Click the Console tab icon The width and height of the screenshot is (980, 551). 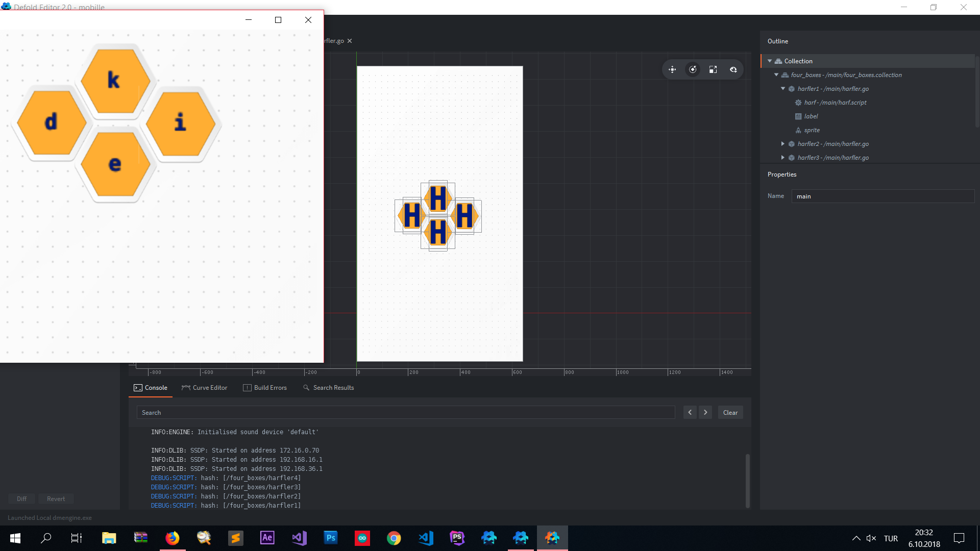pyautogui.click(x=138, y=388)
